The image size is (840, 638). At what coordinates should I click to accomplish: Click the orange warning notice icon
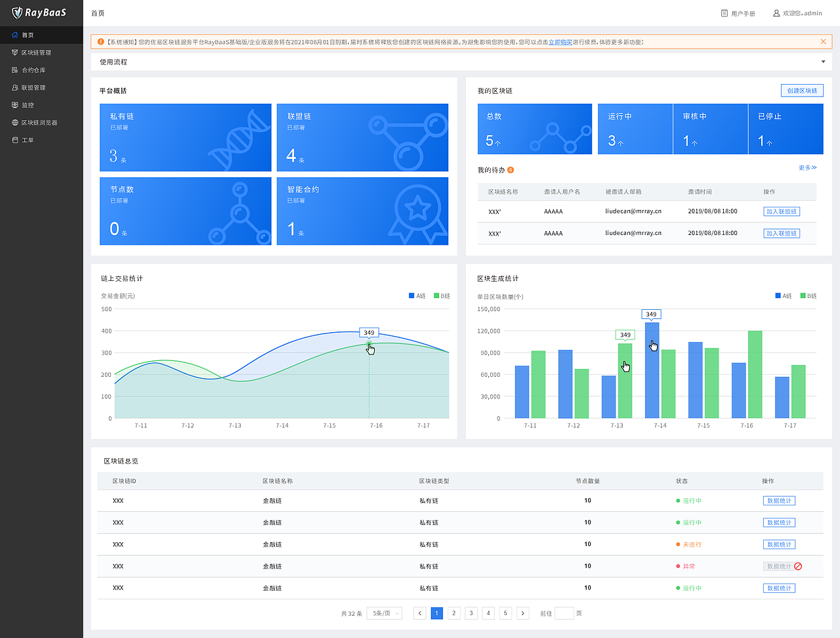pos(100,42)
